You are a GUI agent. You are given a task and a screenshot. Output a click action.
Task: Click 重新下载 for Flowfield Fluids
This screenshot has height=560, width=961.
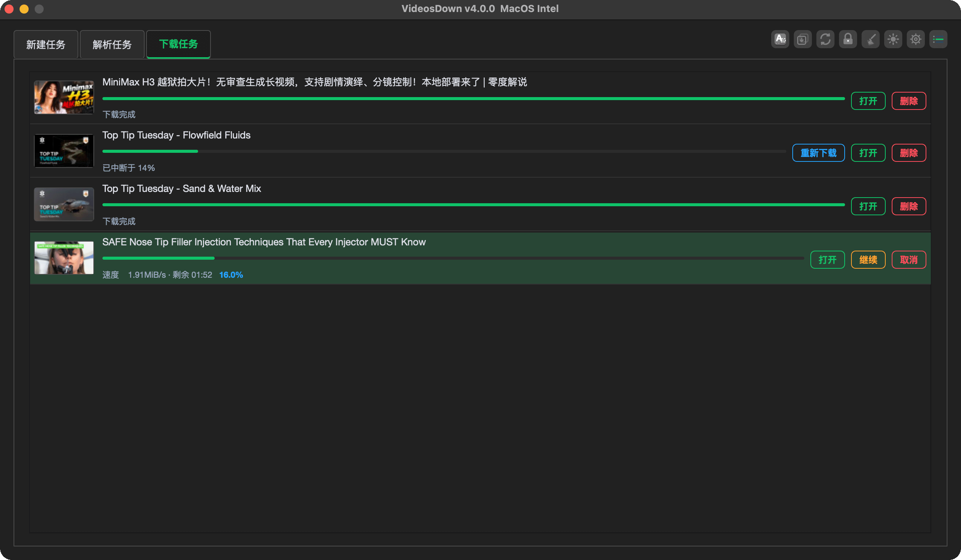point(818,153)
